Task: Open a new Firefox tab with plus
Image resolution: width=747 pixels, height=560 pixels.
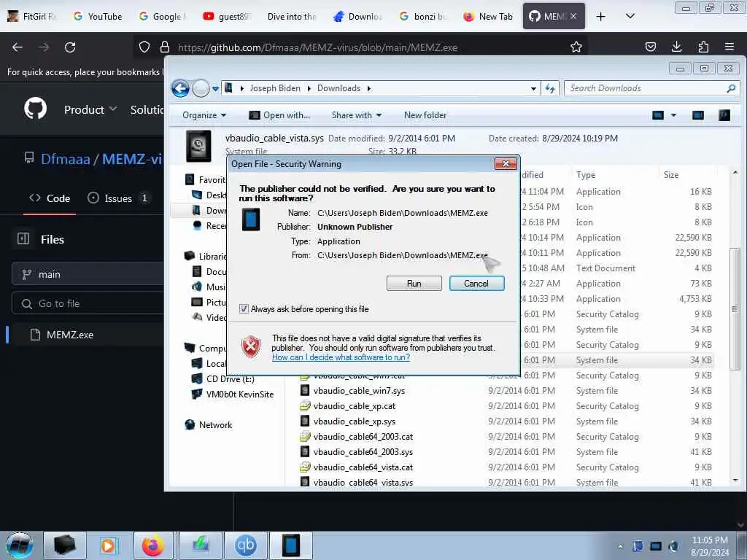Action: (601, 17)
